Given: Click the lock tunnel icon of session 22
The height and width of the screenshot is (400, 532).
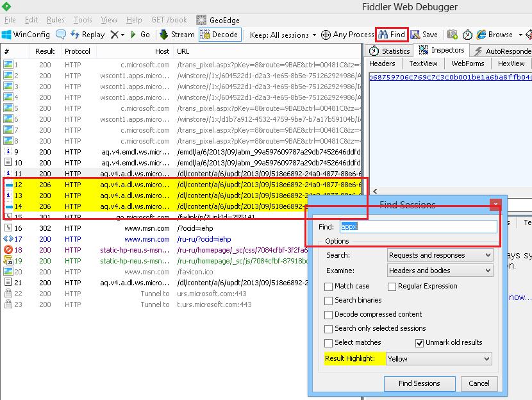Looking at the screenshot, I should 8,294.
